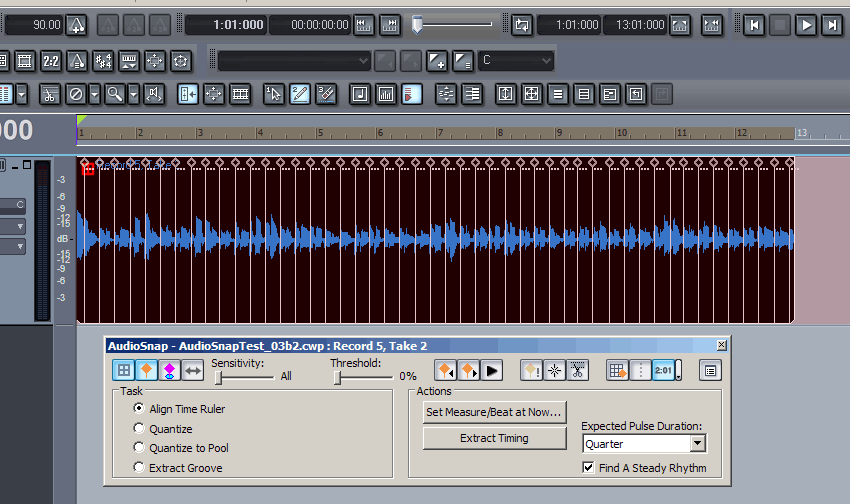This screenshot has height=504, width=850.
Task: Open the key dropdown showing C
Action: pyautogui.click(x=545, y=62)
